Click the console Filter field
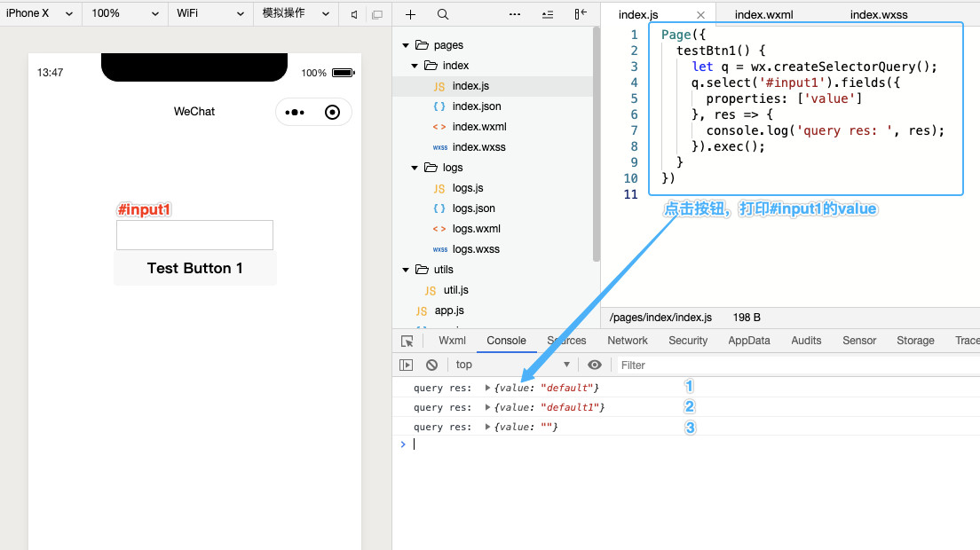Image resolution: width=980 pixels, height=550 pixels. click(x=798, y=365)
